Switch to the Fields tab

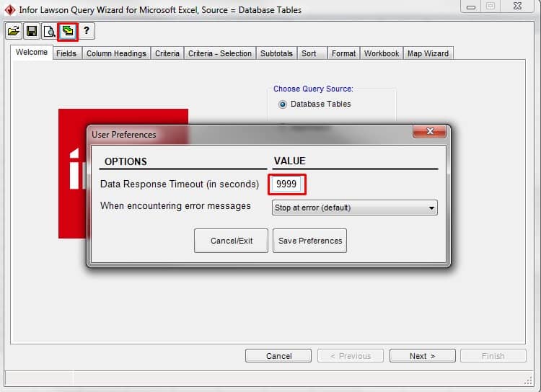pos(66,53)
